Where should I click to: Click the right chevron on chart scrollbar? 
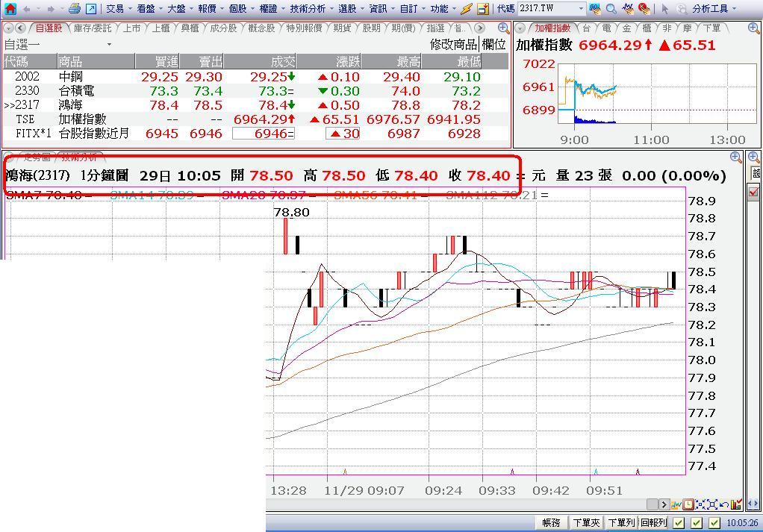(664, 504)
